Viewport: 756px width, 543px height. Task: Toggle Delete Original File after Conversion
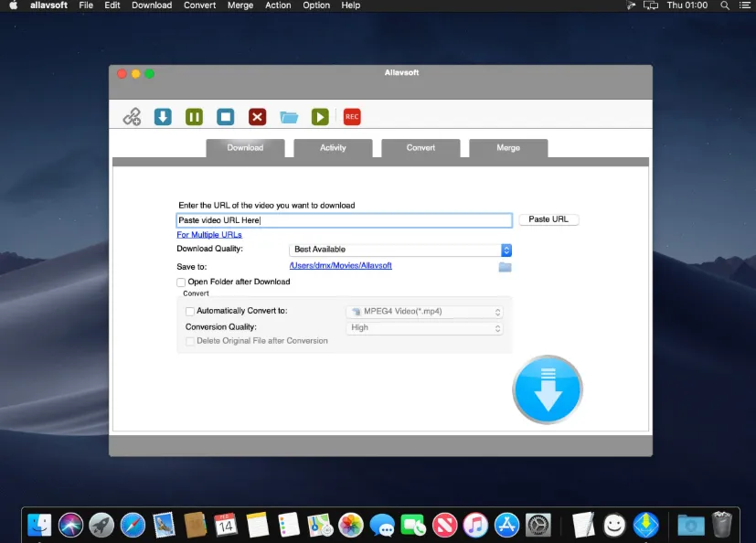point(190,341)
